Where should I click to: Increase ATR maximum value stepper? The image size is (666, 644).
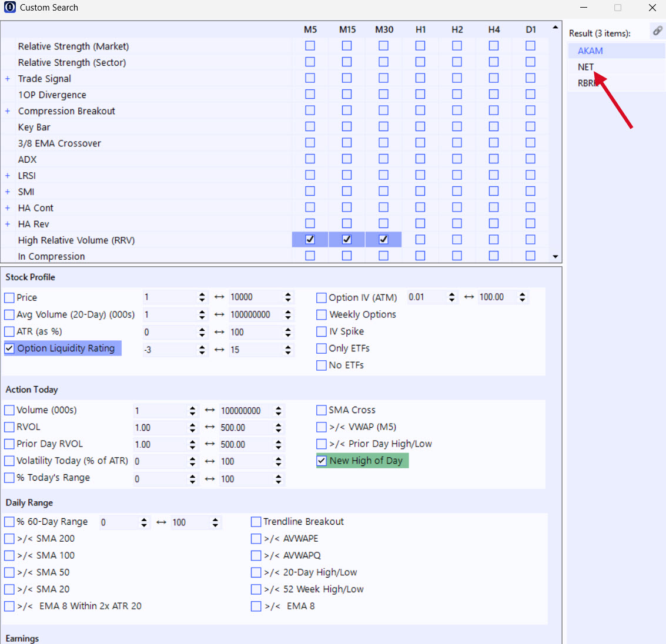click(288, 329)
